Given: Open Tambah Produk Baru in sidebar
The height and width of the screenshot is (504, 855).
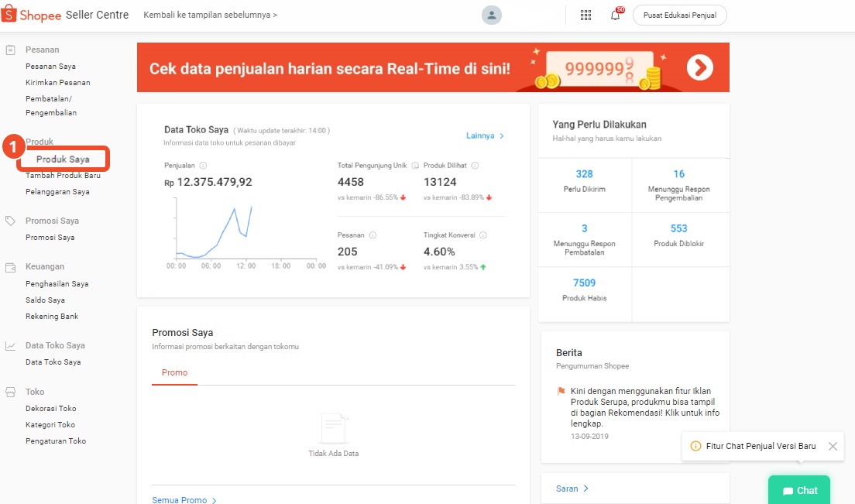Looking at the screenshot, I should click(x=63, y=176).
